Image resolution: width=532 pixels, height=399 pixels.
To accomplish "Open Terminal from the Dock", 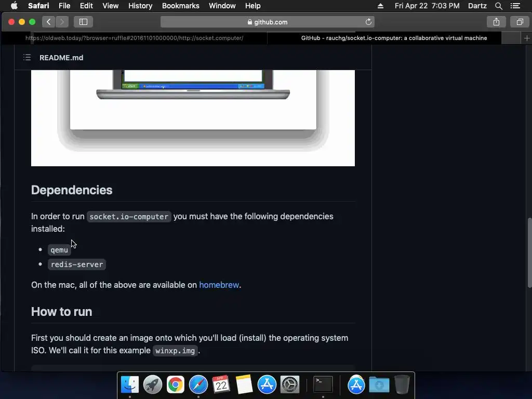I will [323, 384].
